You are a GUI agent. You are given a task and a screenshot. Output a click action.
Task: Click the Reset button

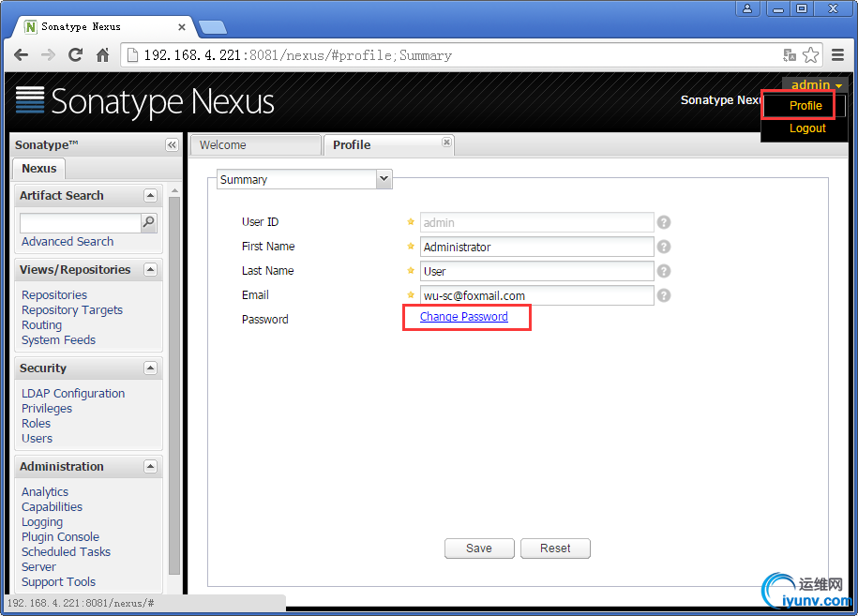click(555, 548)
